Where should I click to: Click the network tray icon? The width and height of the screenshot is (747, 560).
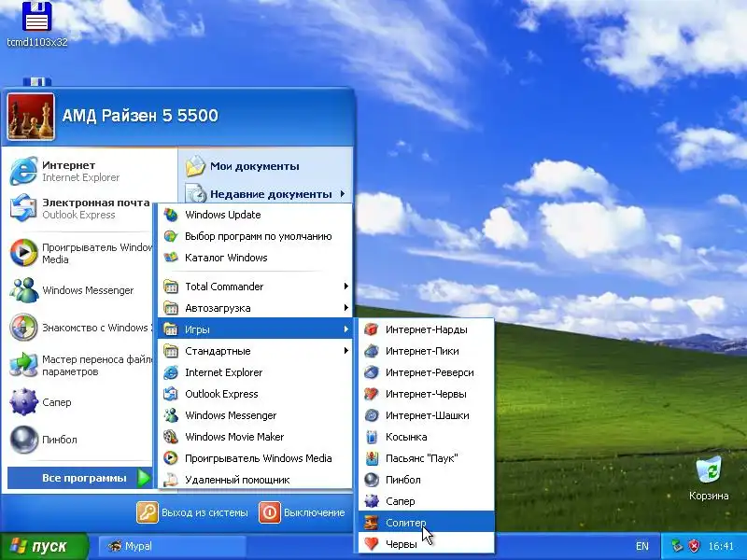click(x=677, y=546)
